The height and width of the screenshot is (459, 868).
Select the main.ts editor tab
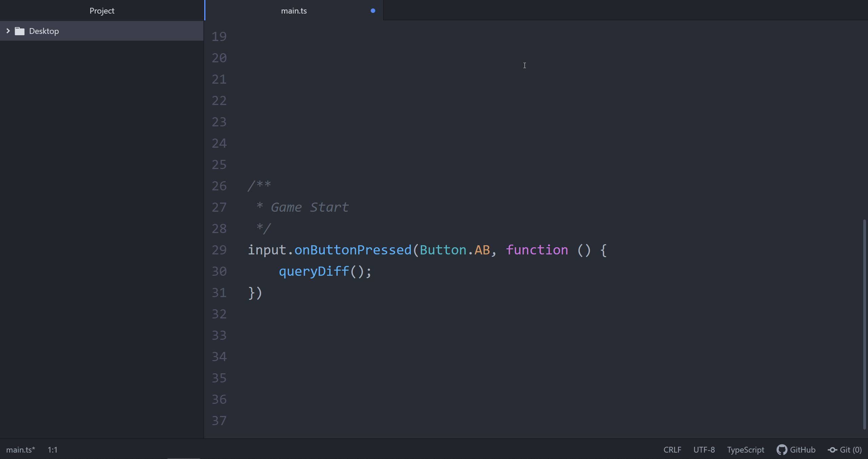click(294, 11)
